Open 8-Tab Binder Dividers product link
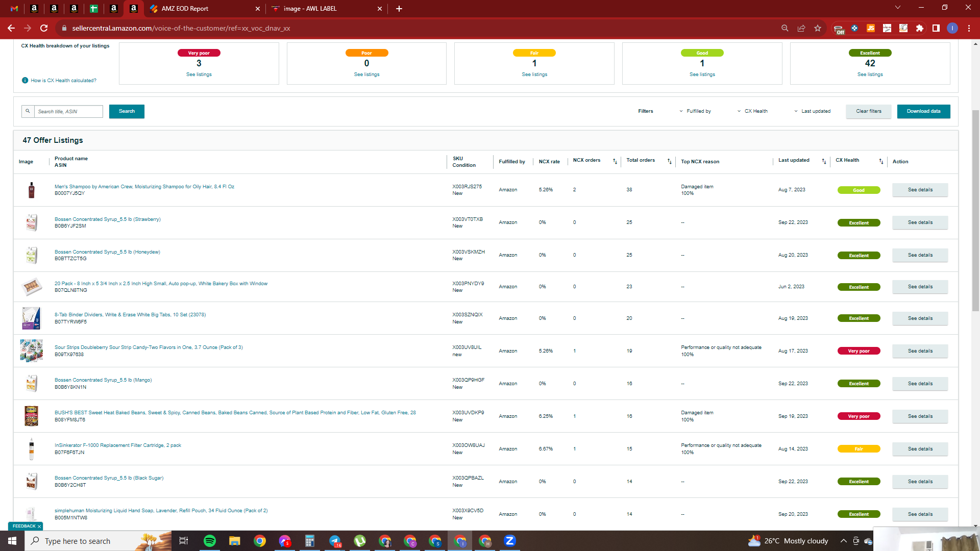The width and height of the screenshot is (980, 551). (x=130, y=315)
